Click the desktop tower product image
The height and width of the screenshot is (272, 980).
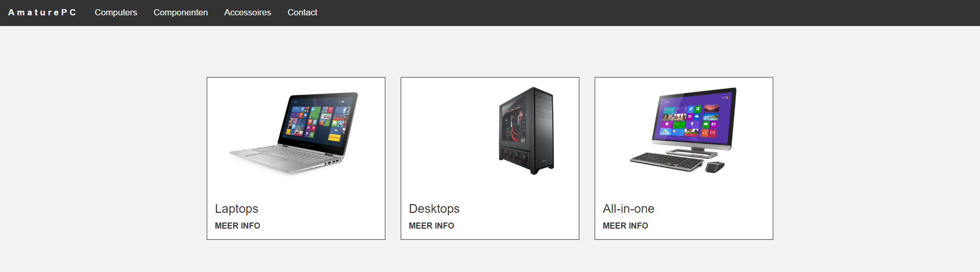pos(526,131)
